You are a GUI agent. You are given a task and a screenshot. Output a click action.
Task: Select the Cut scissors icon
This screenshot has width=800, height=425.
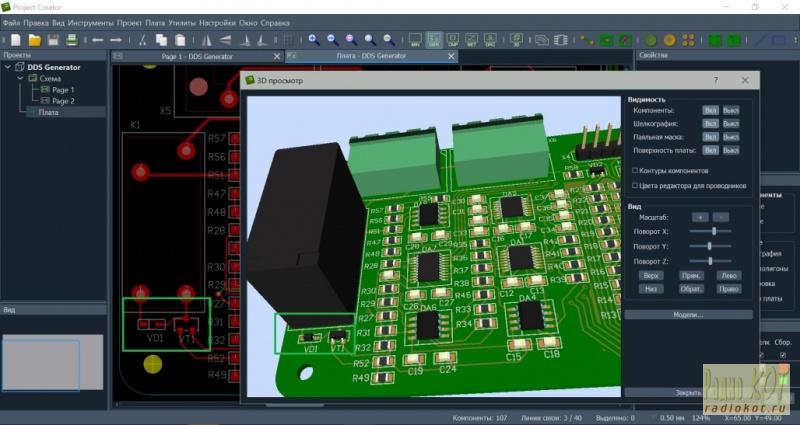coord(143,40)
